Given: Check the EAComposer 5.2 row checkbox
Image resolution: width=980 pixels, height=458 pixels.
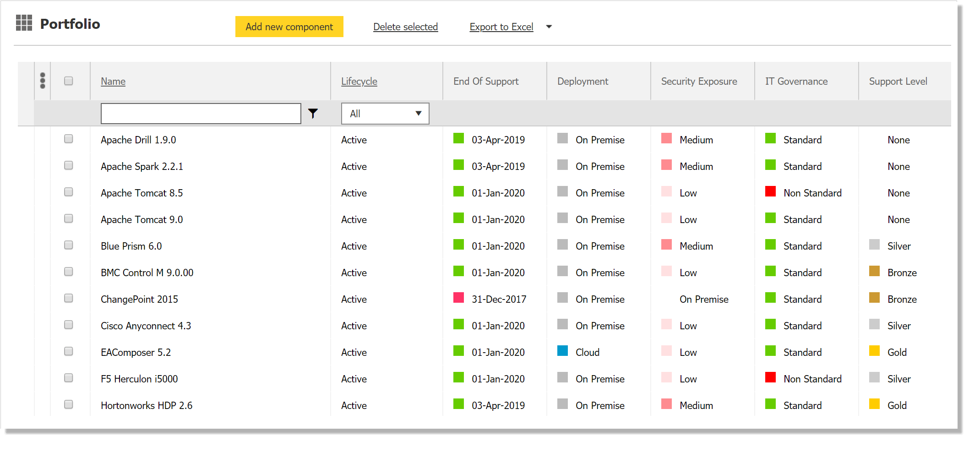Looking at the screenshot, I should click(x=69, y=351).
